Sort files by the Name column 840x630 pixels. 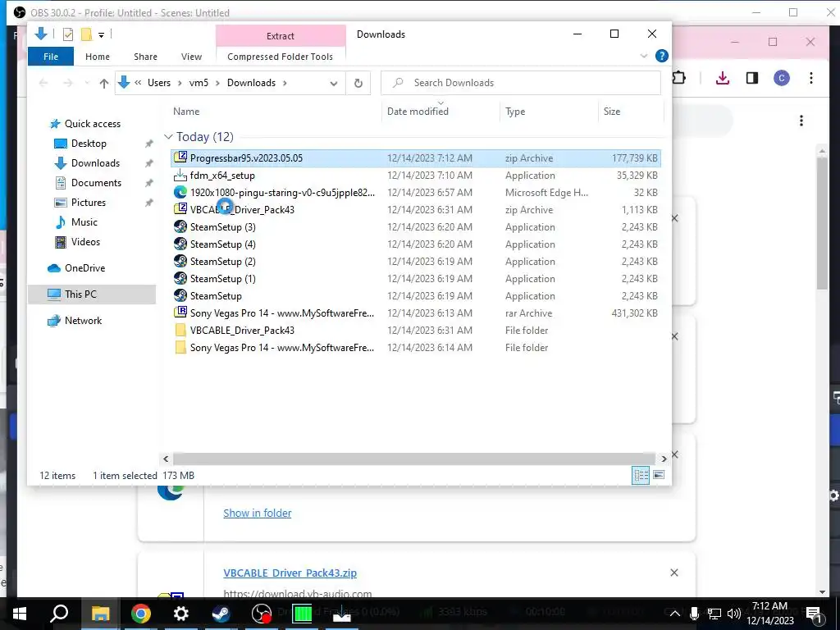[186, 112]
